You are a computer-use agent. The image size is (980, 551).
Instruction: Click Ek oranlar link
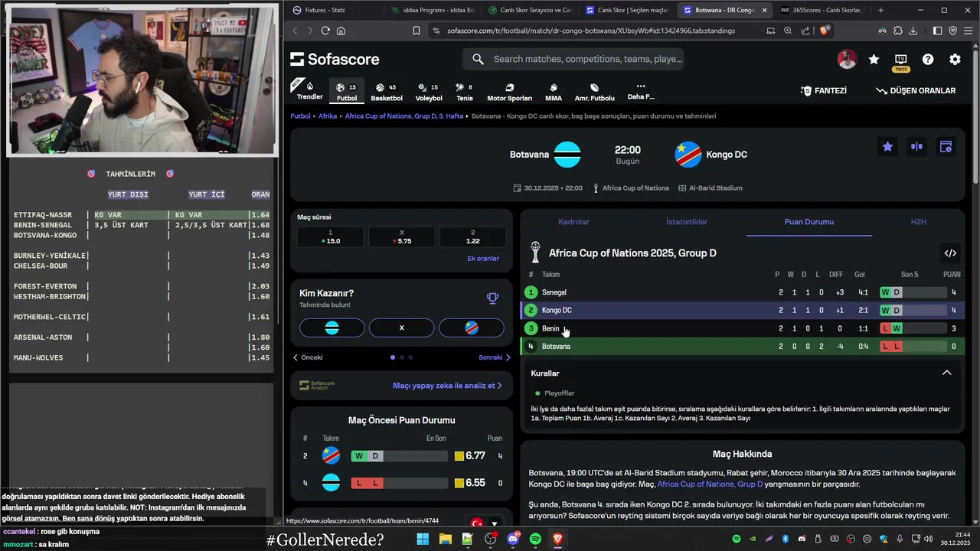(483, 259)
